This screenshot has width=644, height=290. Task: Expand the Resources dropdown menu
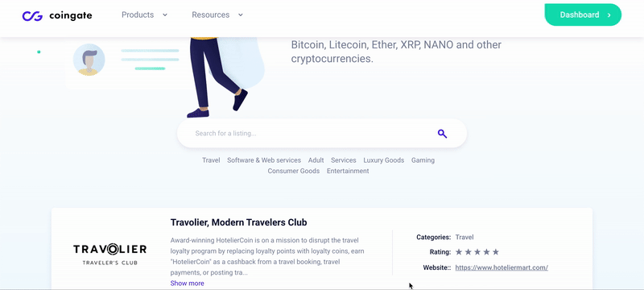coord(217,14)
